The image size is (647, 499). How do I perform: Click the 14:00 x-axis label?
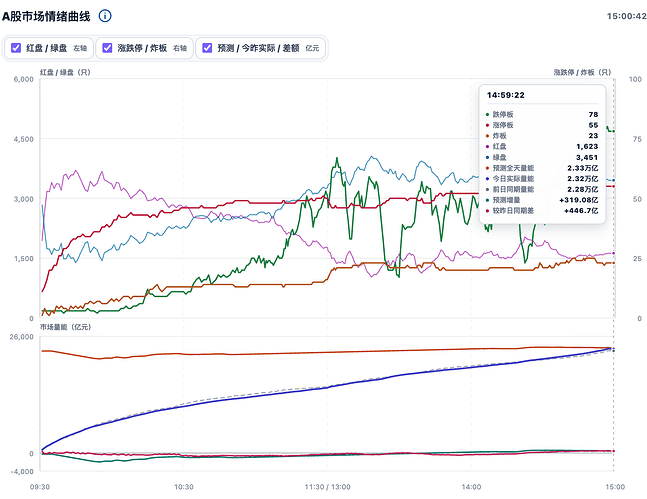[471, 487]
